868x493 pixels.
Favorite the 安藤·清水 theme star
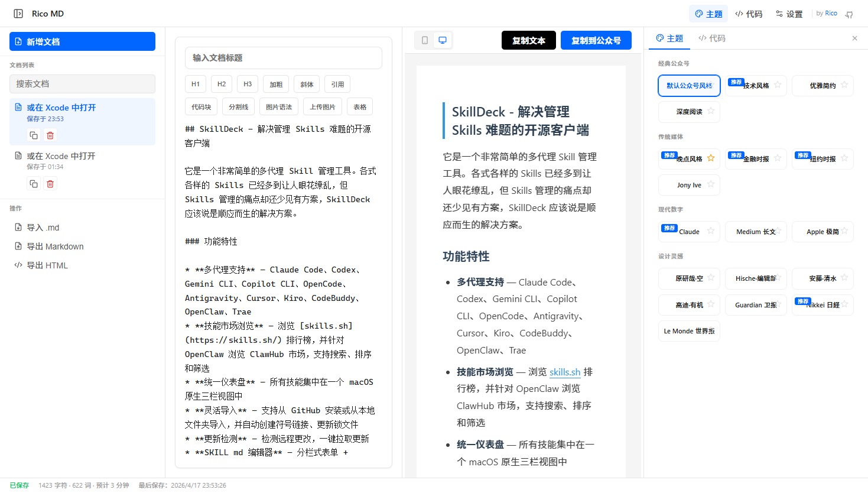click(x=844, y=278)
